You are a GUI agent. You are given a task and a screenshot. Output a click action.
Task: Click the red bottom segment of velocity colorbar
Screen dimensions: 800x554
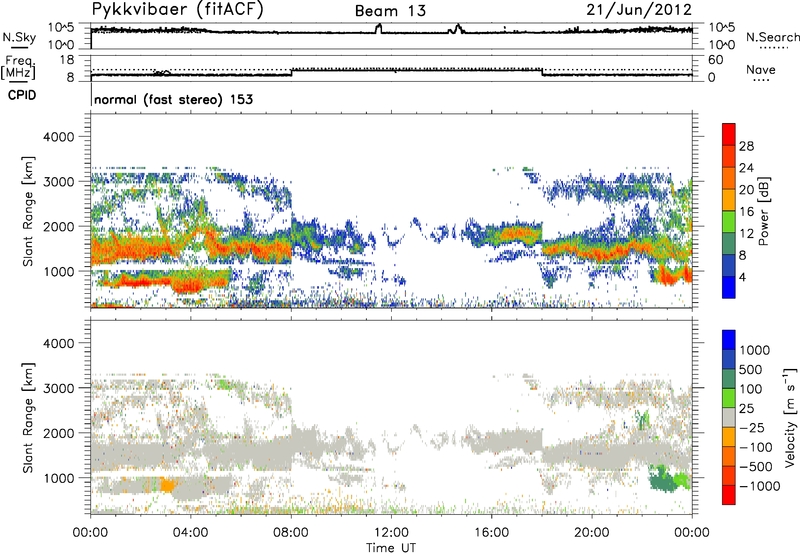tap(729, 495)
